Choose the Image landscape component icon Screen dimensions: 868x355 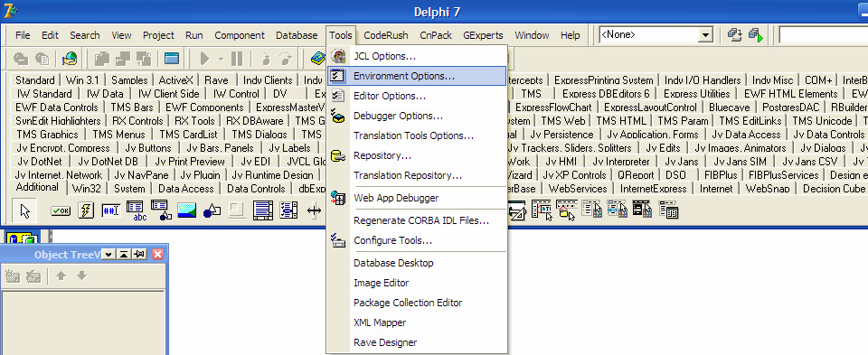[186, 210]
